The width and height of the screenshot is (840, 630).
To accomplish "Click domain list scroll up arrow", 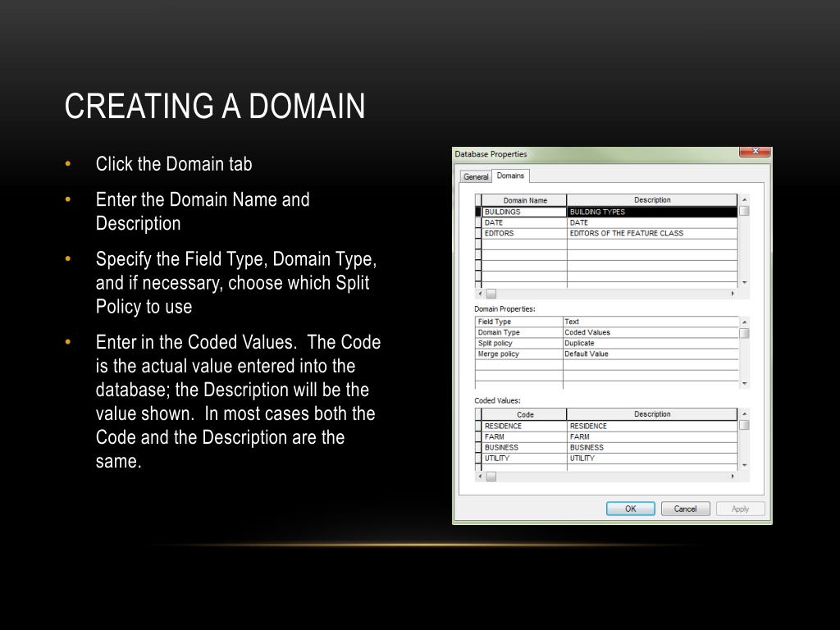I will [x=744, y=200].
